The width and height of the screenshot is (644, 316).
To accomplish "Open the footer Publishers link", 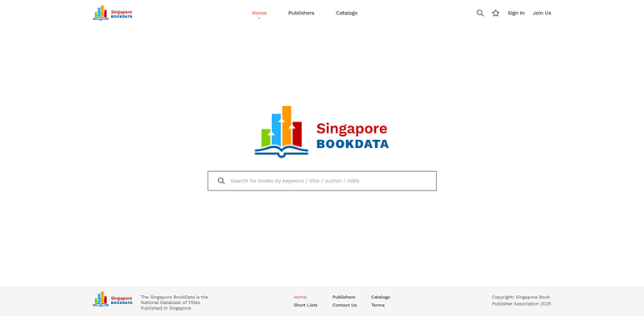I will click(x=344, y=298).
